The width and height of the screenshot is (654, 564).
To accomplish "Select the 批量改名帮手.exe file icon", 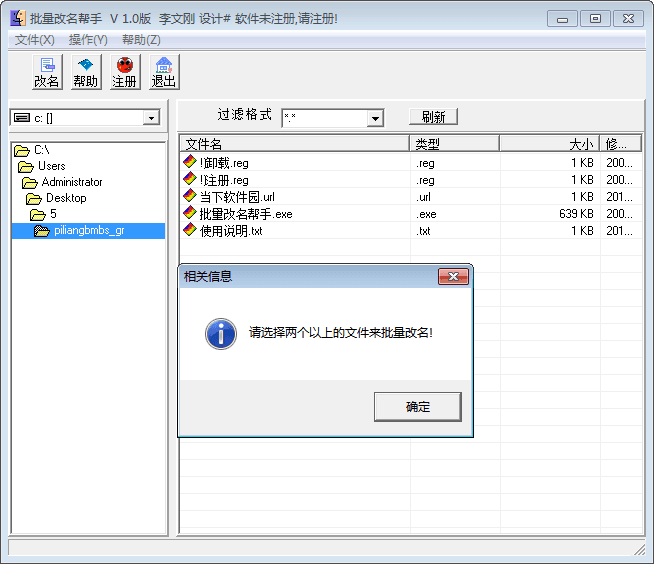I will pos(190,213).
